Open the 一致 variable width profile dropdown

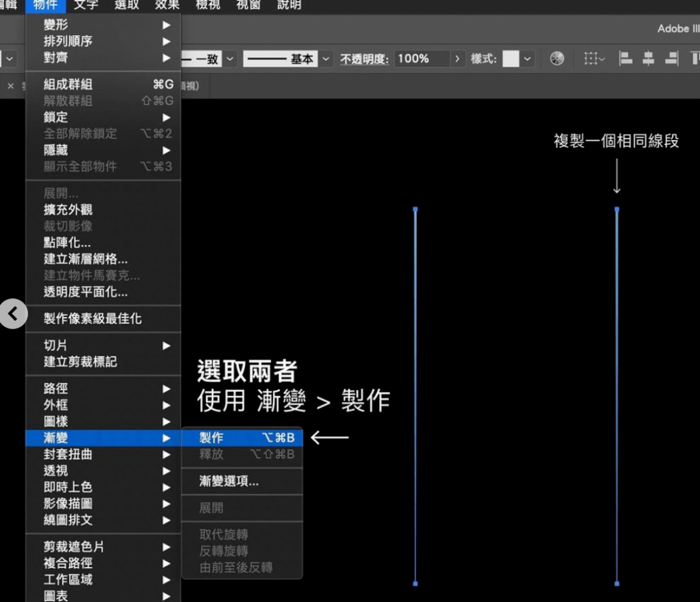coord(229,59)
